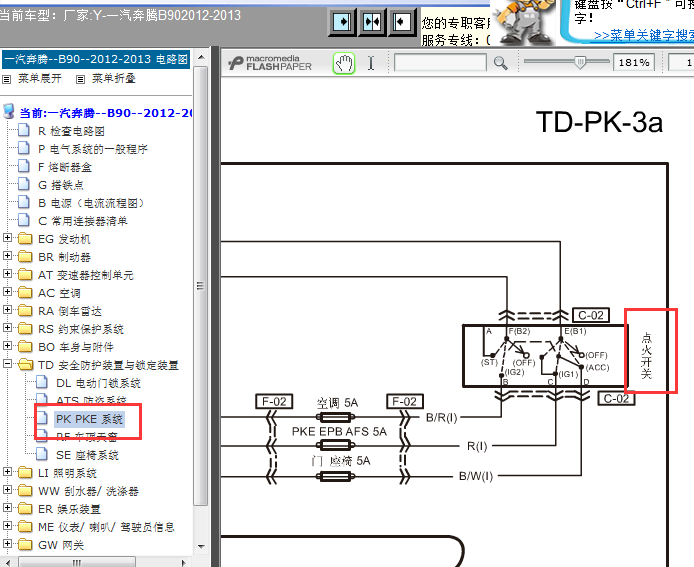Open the G 搭铁点 document
The image size is (694, 567).
pos(61,185)
